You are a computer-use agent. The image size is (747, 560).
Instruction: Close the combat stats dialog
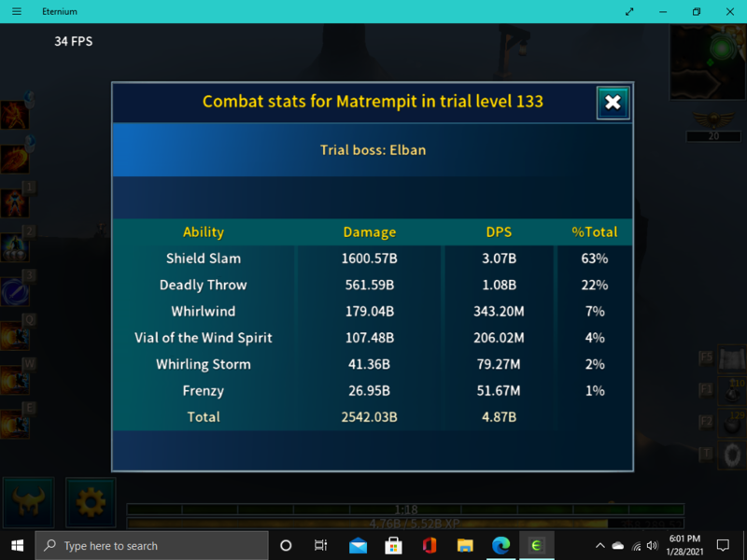pyautogui.click(x=613, y=103)
